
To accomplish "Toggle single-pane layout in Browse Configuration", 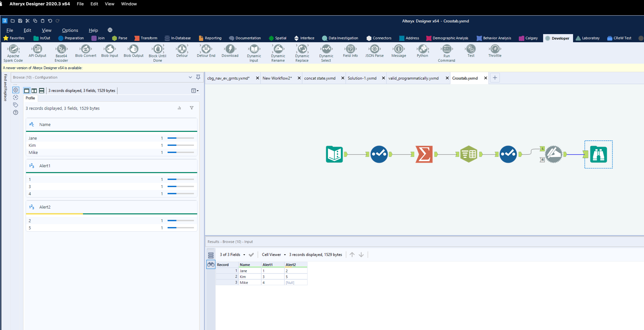I will click(x=27, y=90).
